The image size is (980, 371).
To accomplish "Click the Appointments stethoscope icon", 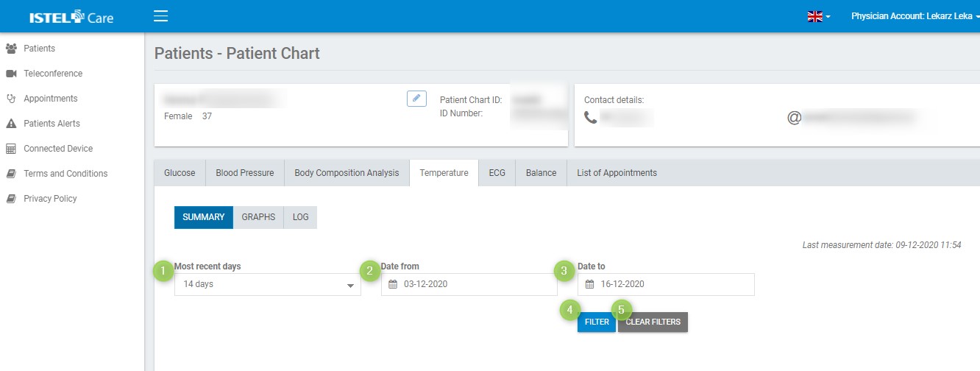I will click(x=11, y=99).
